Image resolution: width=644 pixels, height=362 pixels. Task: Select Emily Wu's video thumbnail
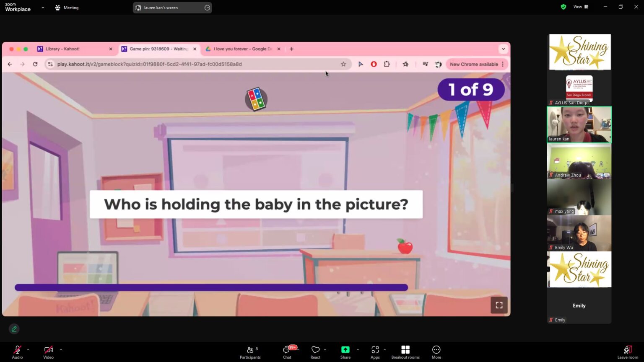pos(579,233)
